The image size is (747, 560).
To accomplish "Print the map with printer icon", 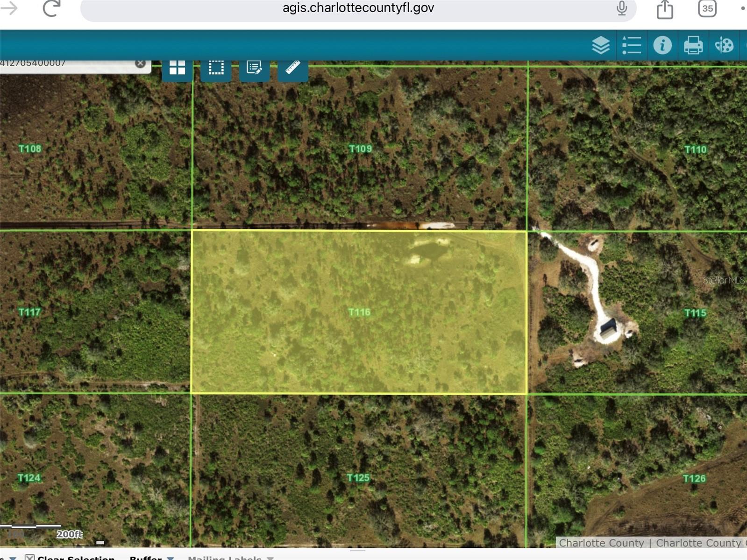I will pyautogui.click(x=693, y=45).
